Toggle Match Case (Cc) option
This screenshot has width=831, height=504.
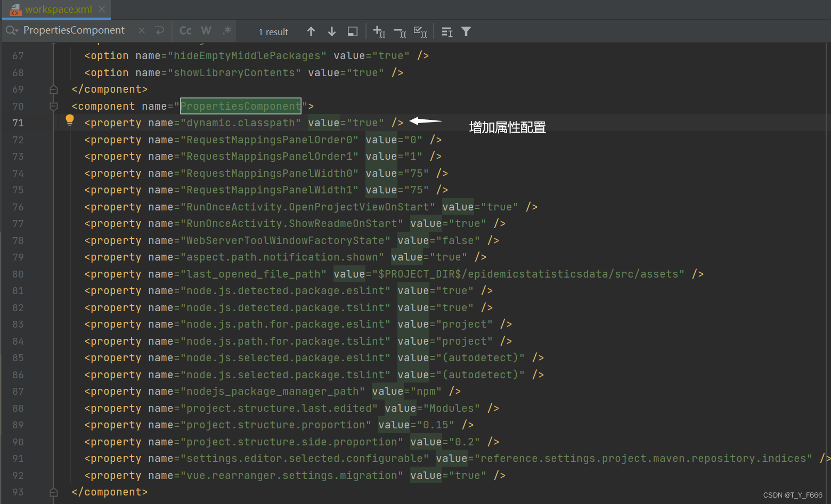tap(185, 31)
